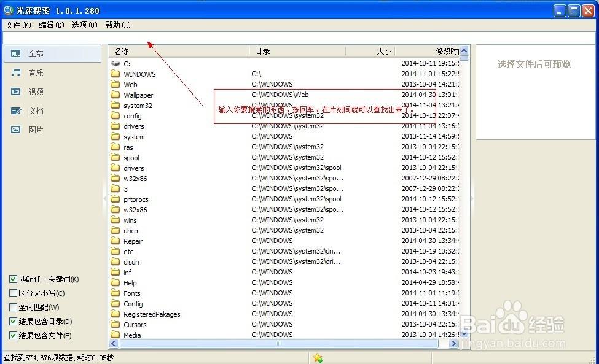The image size is (599, 364).
Task: Click the dhcp folder icon
Action: pyautogui.click(x=115, y=230)
